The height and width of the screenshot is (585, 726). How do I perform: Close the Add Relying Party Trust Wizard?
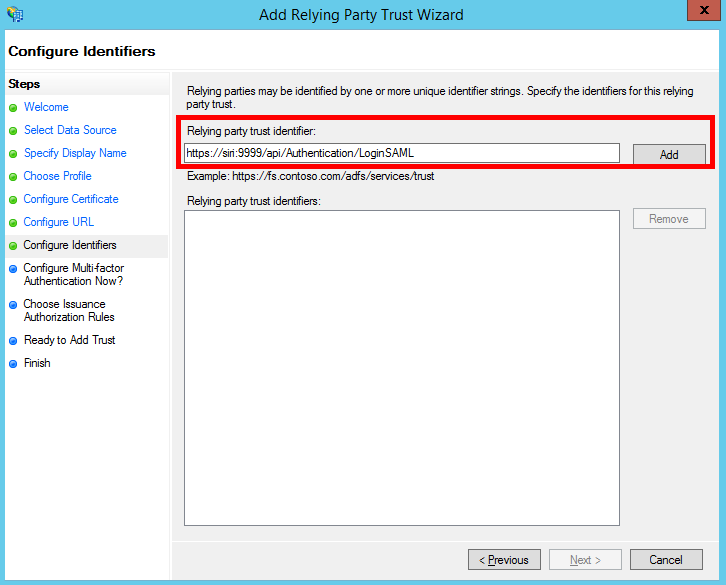point(704,10)
